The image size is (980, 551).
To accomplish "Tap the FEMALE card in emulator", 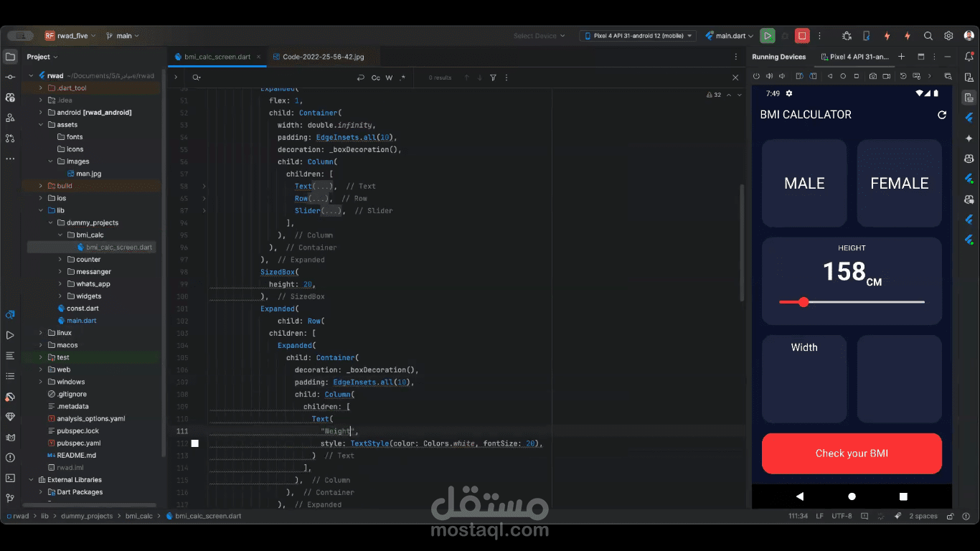I will (x=900, y=183).
